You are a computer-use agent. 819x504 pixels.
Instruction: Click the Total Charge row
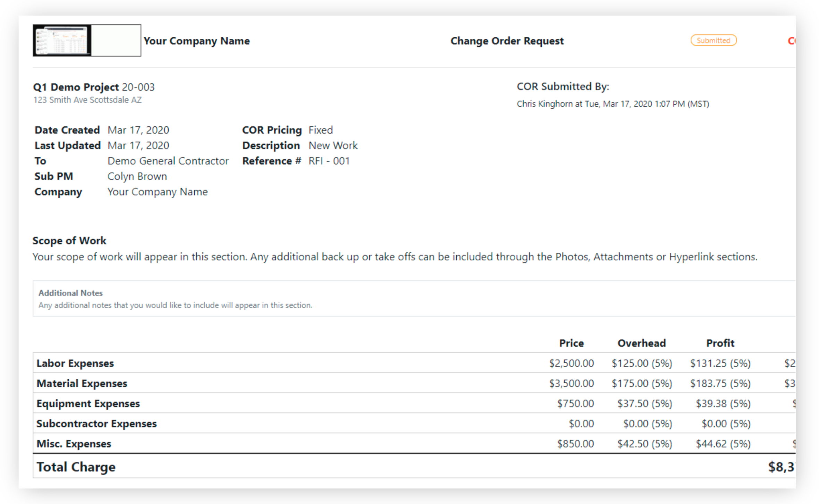[x=76, y=467]
